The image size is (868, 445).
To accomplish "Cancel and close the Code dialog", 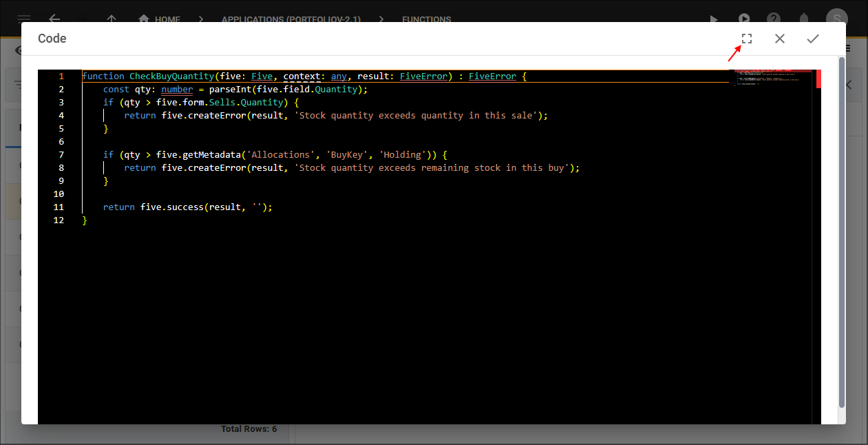I will (780, 39).
